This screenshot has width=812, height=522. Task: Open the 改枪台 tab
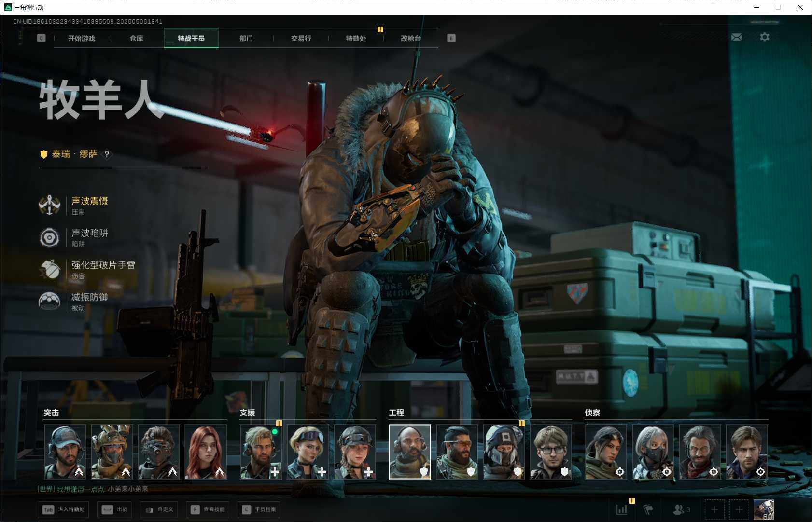(x=411, y=38)
